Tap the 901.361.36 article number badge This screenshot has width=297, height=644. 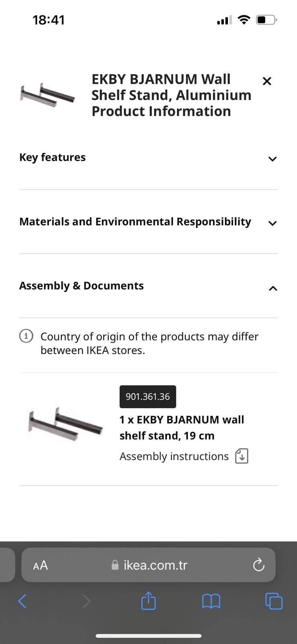[147, 396]
